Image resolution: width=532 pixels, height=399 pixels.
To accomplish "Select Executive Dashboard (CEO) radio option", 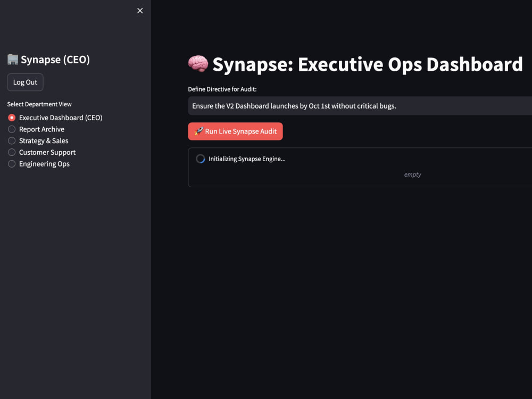I will 55,118.
